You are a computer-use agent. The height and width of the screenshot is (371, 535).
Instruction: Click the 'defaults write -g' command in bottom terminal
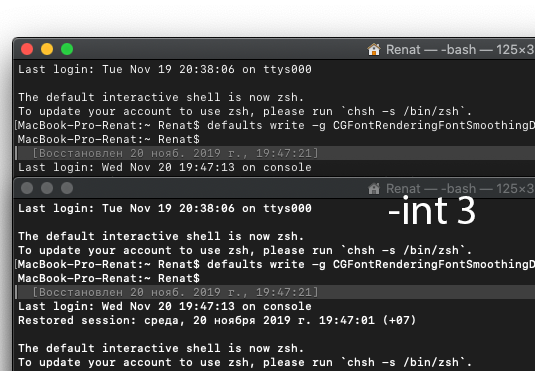(x=266, y=264)
